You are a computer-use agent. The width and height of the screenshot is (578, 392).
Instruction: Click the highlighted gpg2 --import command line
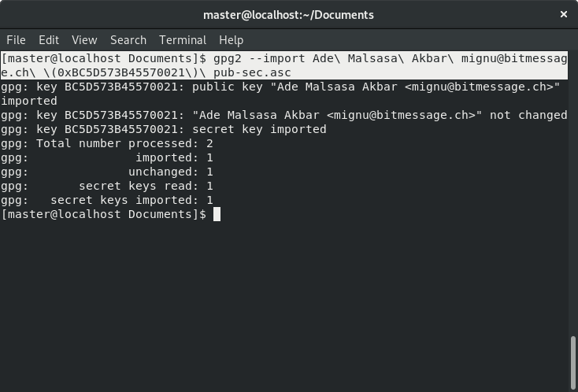pos(284,65)
